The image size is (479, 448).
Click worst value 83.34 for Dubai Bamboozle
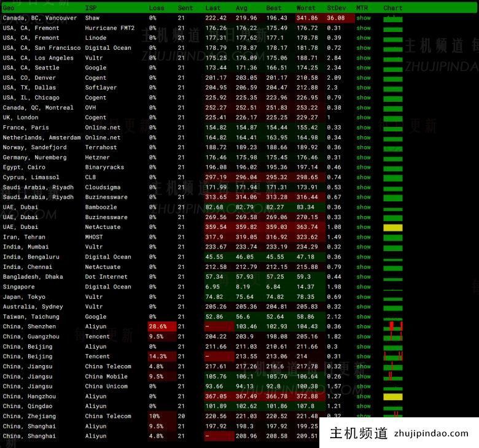pyautogui.click(x=305, y=207)
